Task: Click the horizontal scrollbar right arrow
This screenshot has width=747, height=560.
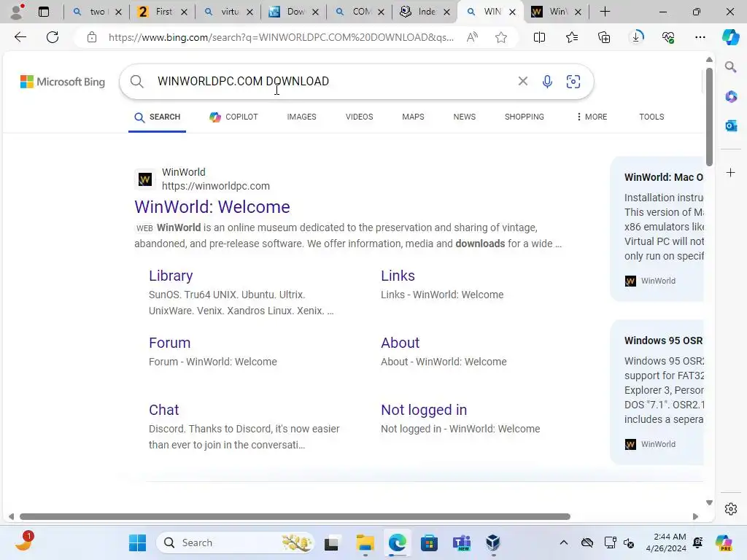Action: click(x=695, y=517)
